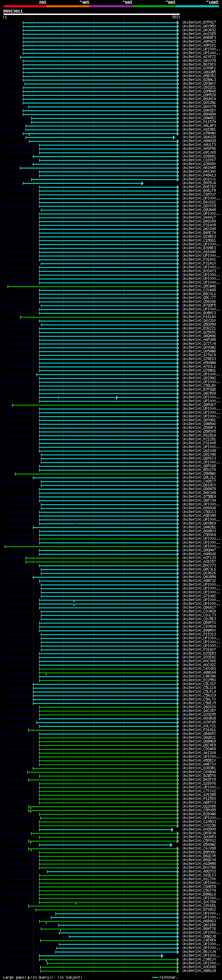
Task: Click alignment bar of UniRef100_B9S5J4
Action: point(83,183)
